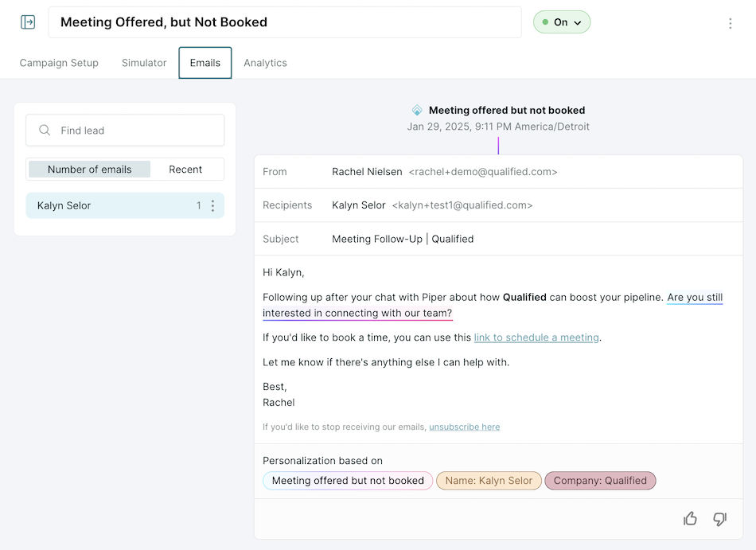Give the email a thumbs up
The width and height of the screenshot is (756, 550).
point(690,519)
